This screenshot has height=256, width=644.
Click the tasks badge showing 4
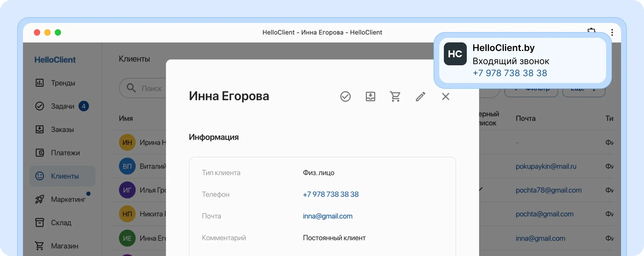click(84, 106)
